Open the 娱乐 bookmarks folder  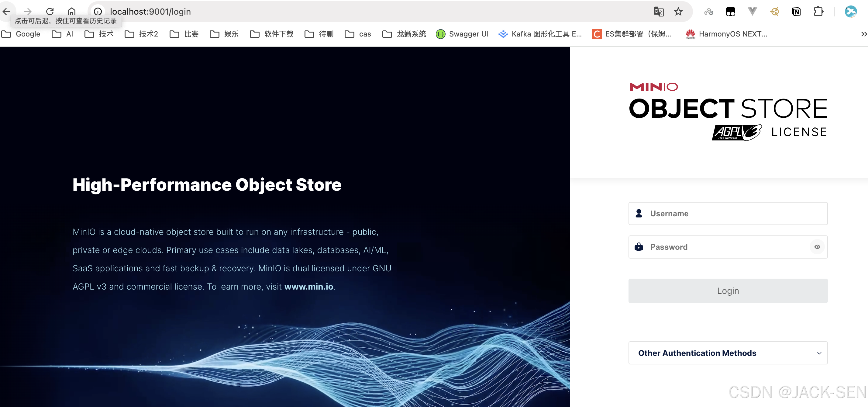(224, 34)
